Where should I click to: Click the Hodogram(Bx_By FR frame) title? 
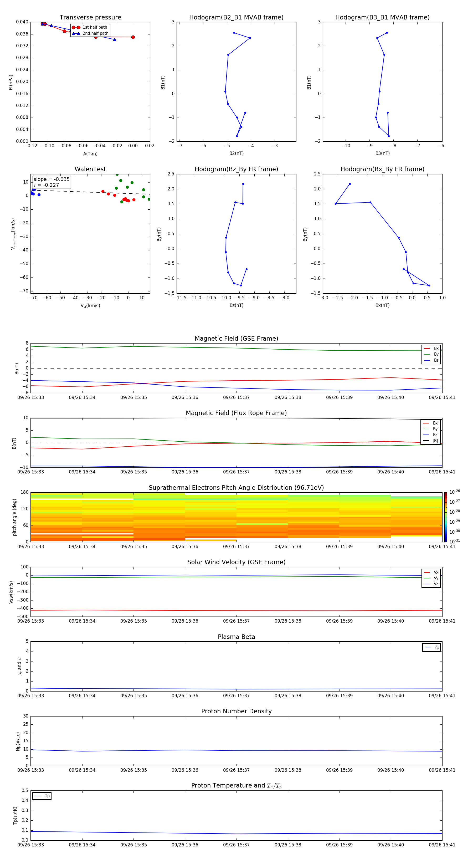pos(382,169)
